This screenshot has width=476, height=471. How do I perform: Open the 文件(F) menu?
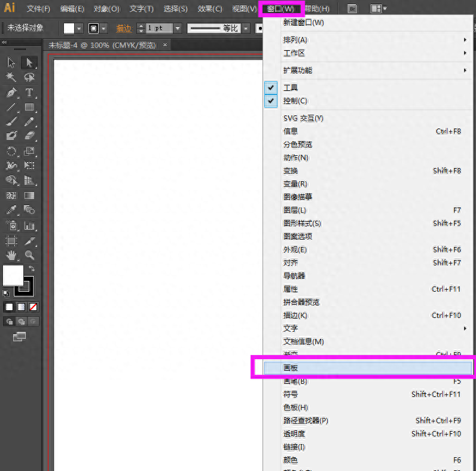(x=38, y=9)
